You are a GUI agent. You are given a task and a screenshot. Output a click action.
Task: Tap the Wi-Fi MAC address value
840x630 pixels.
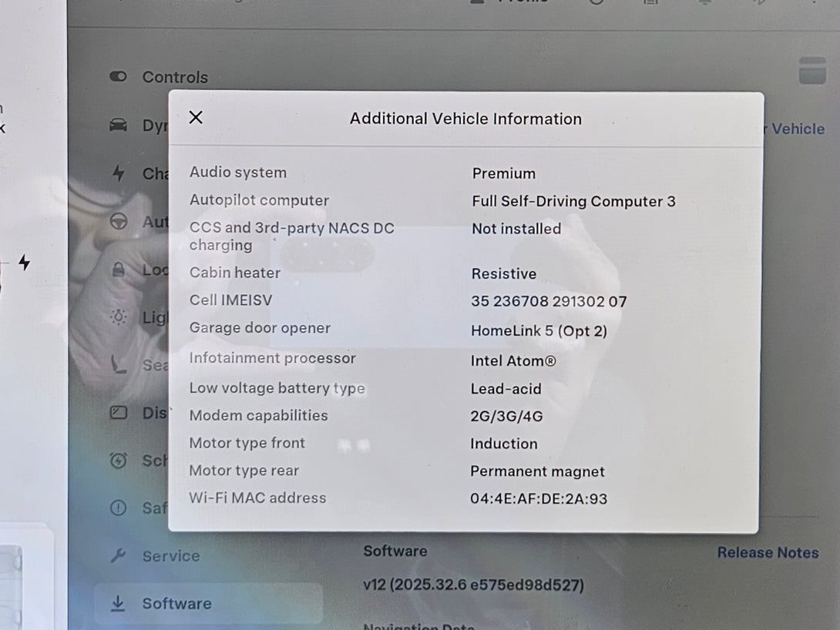pos(539,499)
